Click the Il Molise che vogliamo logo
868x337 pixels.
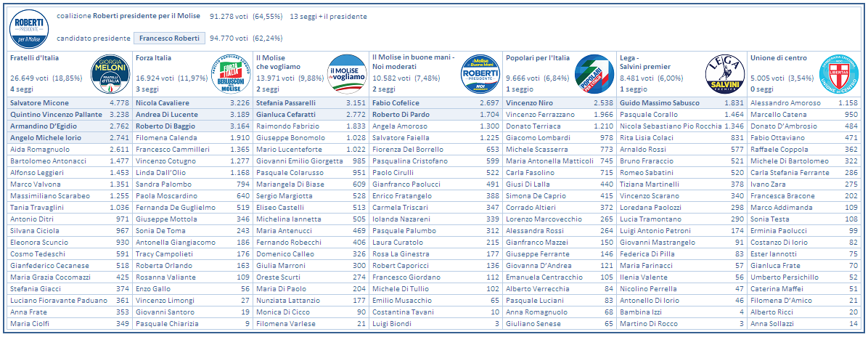click(x=348, y=74)
